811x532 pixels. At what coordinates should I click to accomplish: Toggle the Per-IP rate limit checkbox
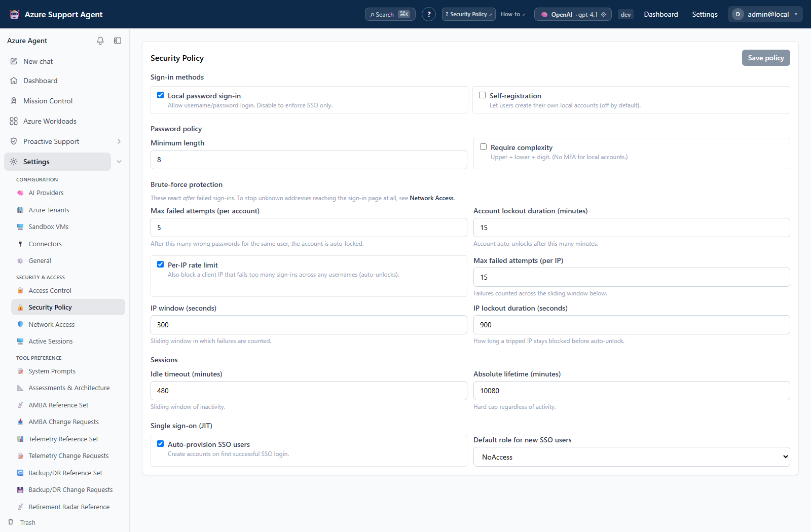click(x=160, y=264)
